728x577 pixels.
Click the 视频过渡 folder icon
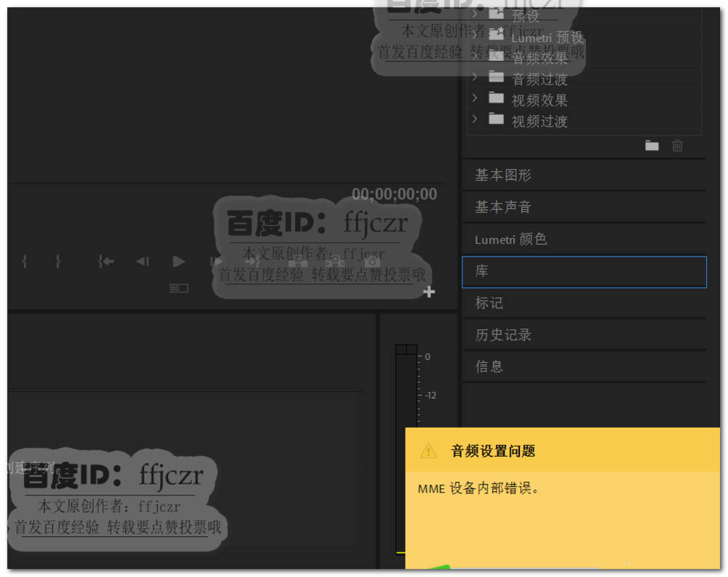[x=496, y=119]
